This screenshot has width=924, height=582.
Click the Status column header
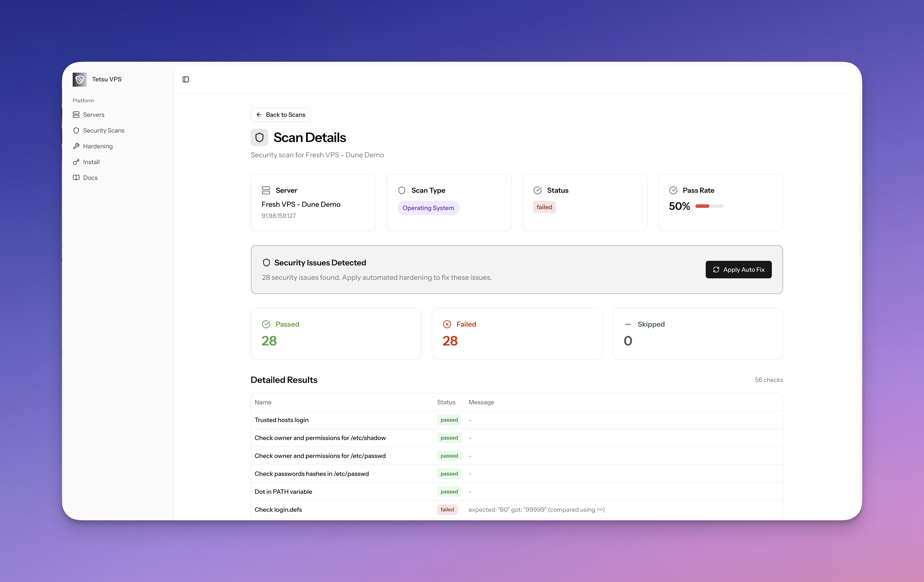tap(446, 402)
